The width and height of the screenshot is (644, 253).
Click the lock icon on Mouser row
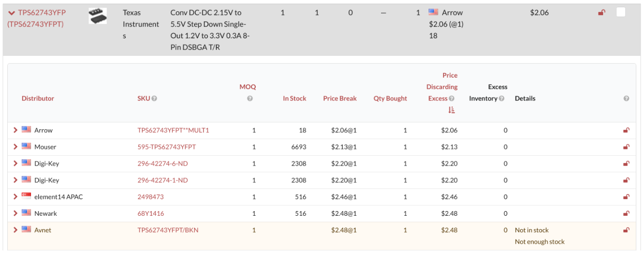(x=626, y=147)
